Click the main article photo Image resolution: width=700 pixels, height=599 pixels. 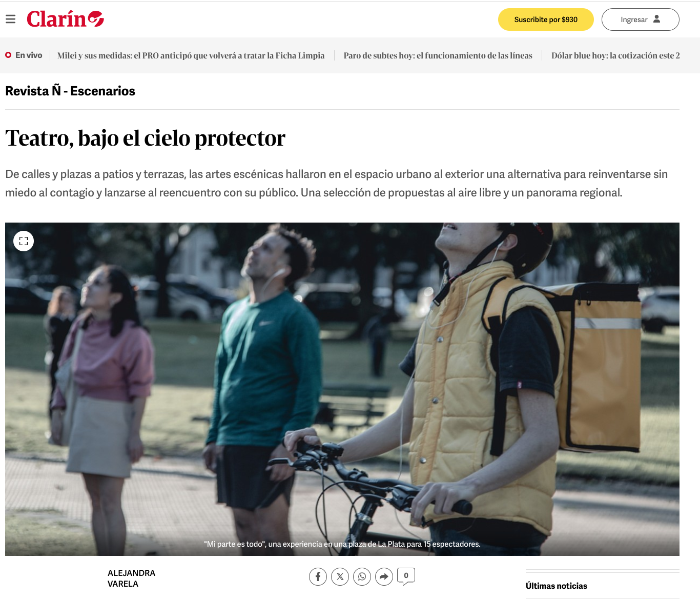coord(342,389)
